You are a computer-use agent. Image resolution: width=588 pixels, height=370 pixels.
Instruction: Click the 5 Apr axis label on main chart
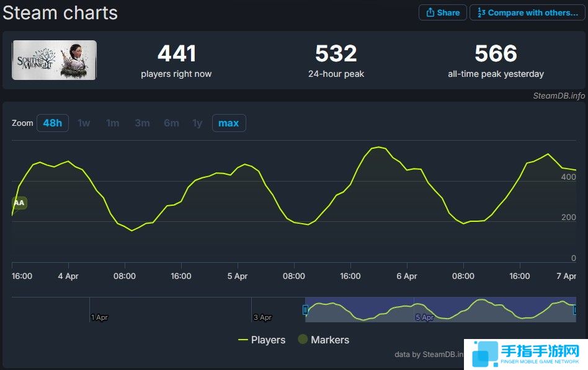(x=238, y=276)
